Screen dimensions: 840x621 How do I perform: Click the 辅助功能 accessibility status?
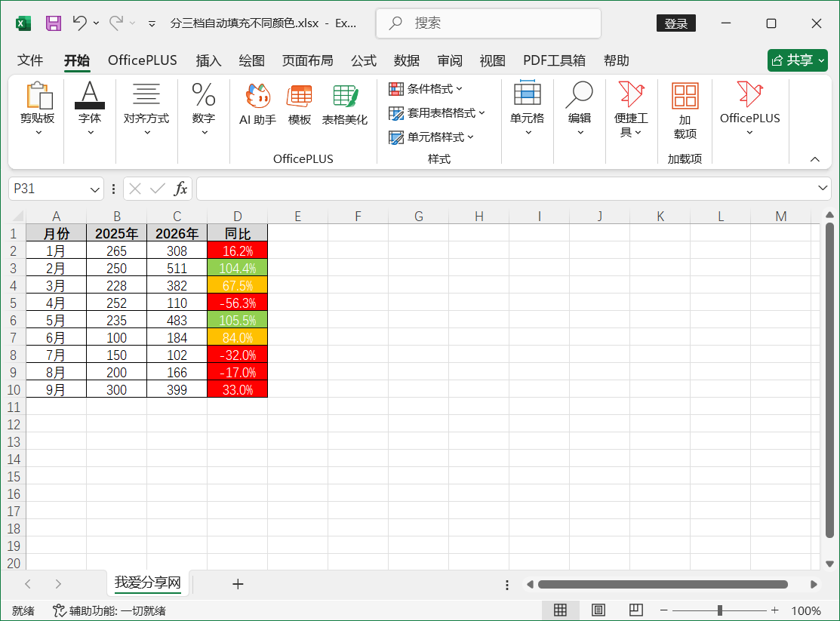pyautogui.click(x=109, y=611)
